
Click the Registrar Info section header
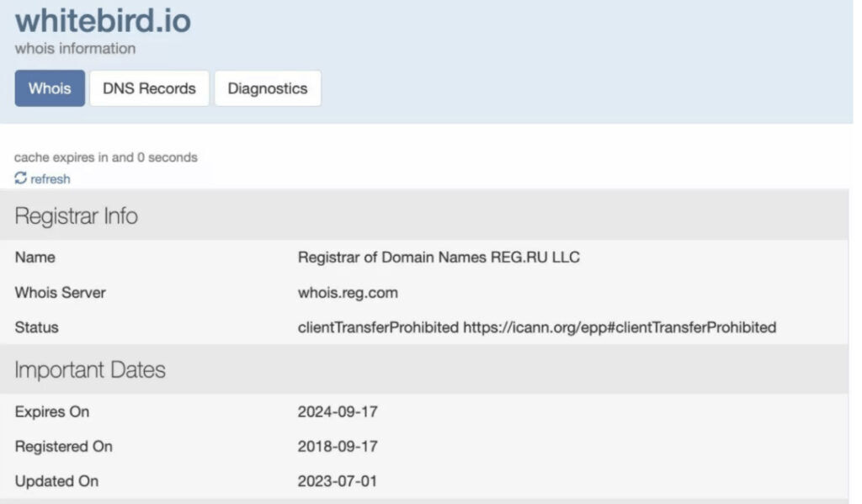click(x=77, y=216)
